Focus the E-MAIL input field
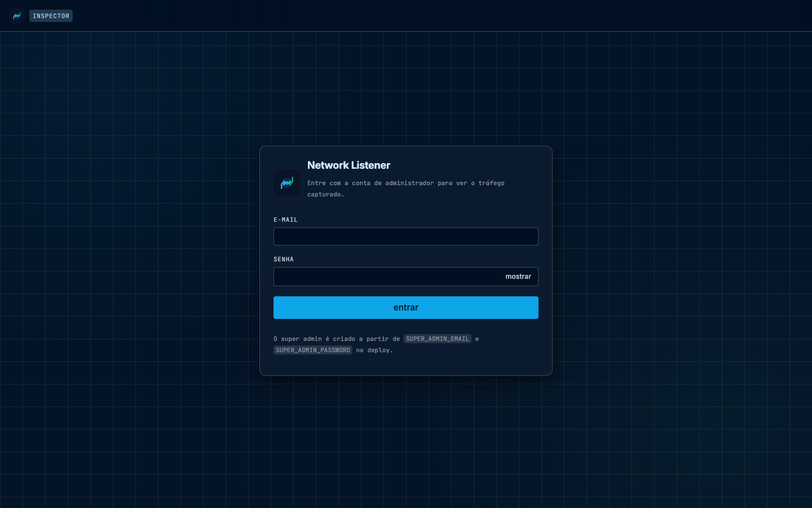 pos(406,237)
